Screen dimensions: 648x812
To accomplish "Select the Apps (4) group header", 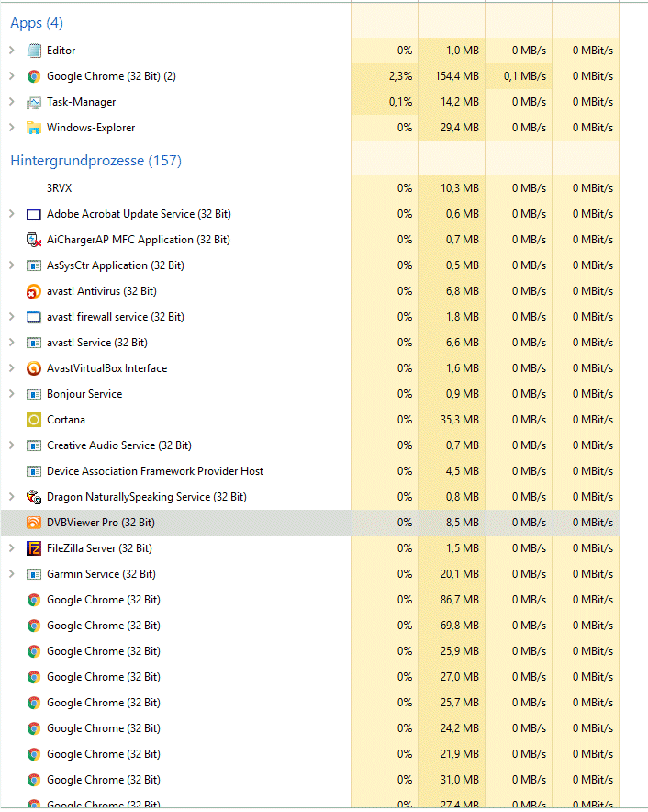I will [x=37, y=23].
